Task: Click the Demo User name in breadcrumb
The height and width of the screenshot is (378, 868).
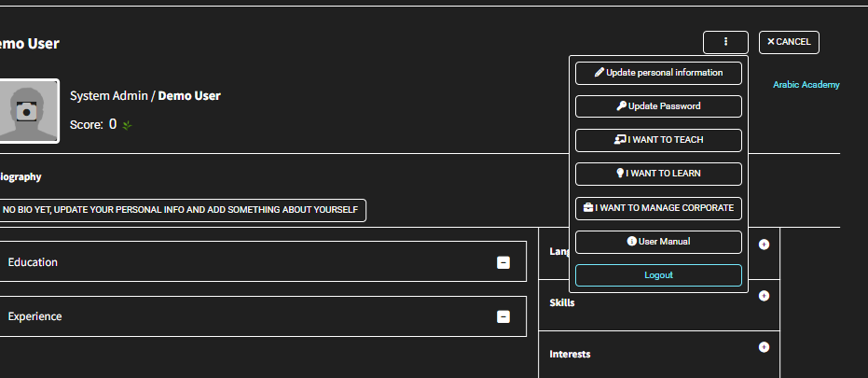Action: click(189, 96)
